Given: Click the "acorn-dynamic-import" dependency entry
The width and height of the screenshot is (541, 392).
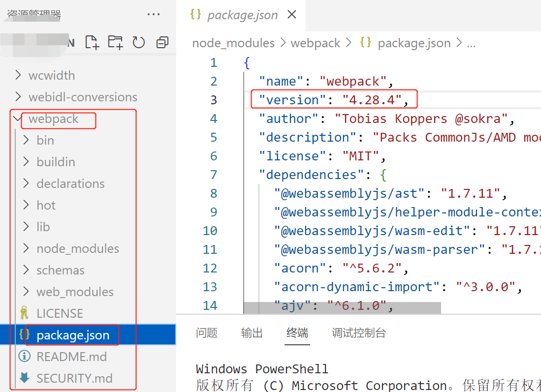Looking at the screenshot, I should (397, 287).
